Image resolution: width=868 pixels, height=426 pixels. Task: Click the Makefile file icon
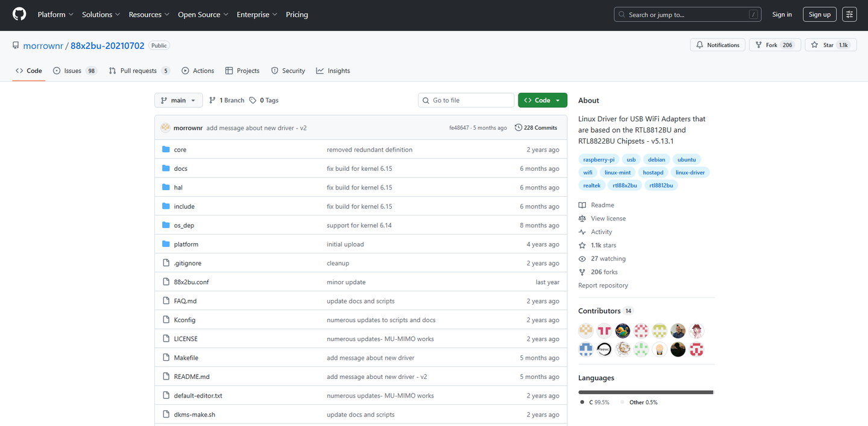pos(166,358)
